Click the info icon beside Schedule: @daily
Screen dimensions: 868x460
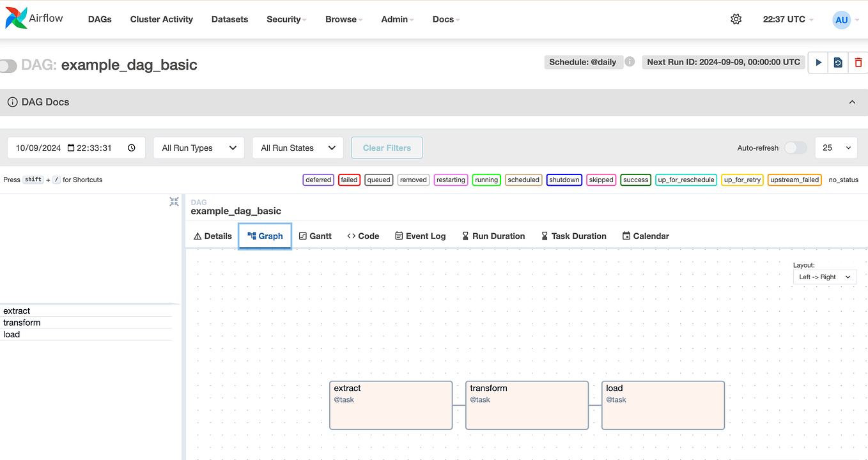630,62
